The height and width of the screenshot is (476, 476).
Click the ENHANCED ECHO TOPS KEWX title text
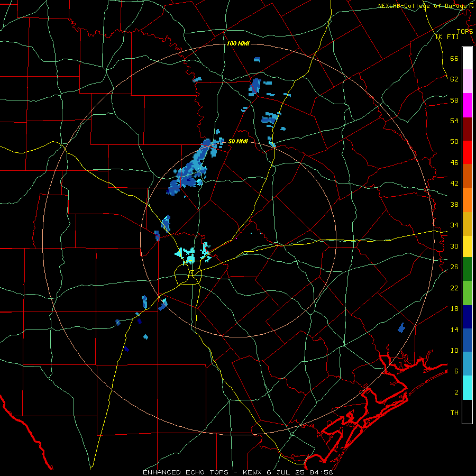click(x=237, y=472)
